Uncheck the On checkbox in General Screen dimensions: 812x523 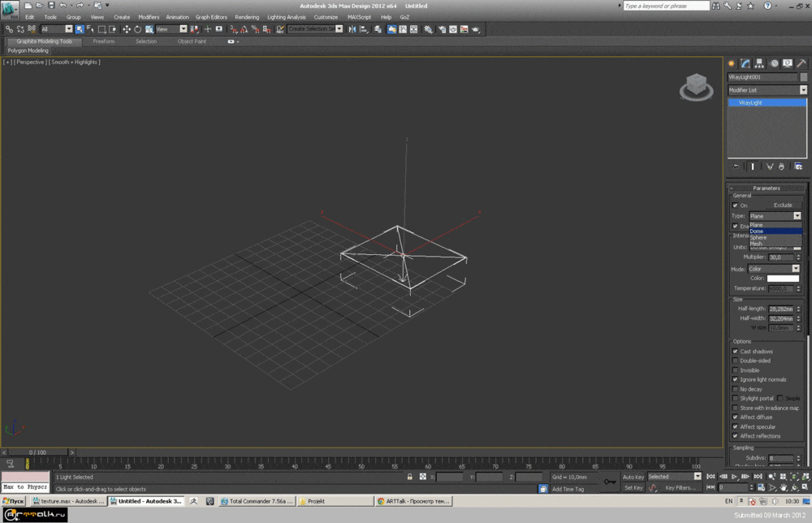tap(735, 205)
